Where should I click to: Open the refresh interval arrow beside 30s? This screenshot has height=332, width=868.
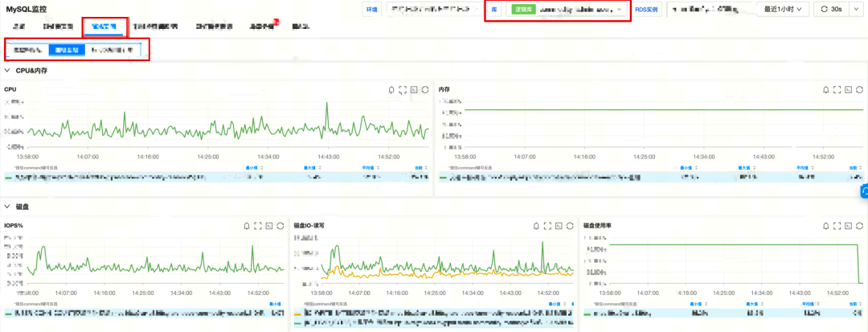click(x=857, y=10)
